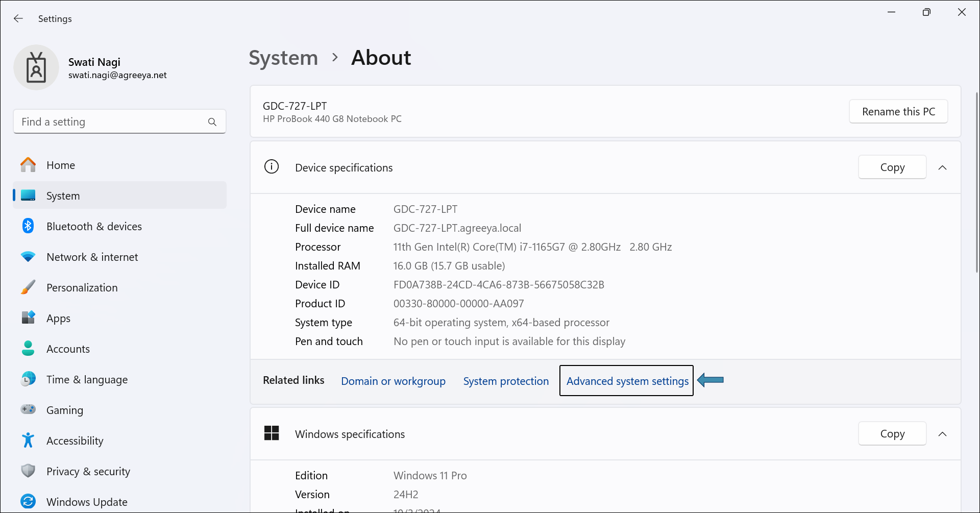This screenshot has width=980, height=513.
Task: Click the Network wifi icon
Action: tap(28, 257)
